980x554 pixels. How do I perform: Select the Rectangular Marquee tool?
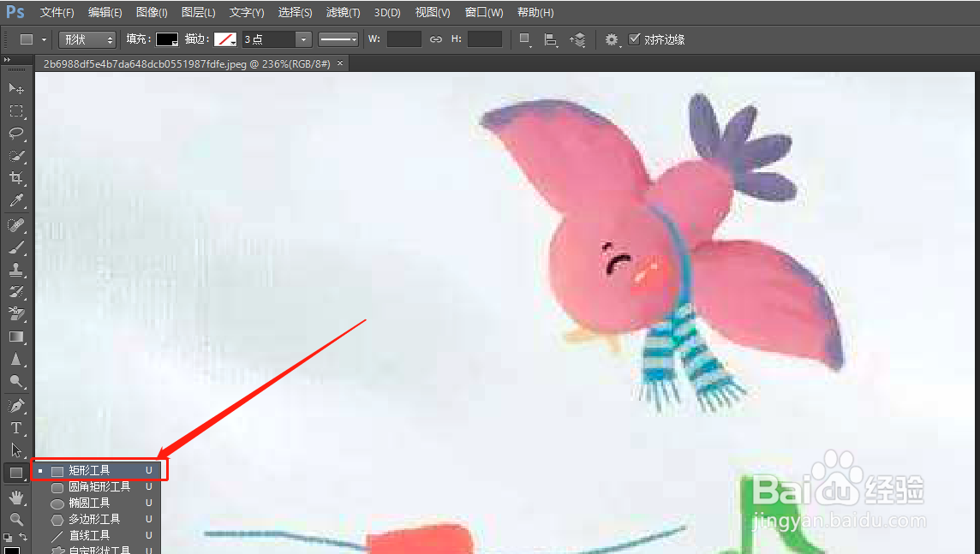coord(16,111)
